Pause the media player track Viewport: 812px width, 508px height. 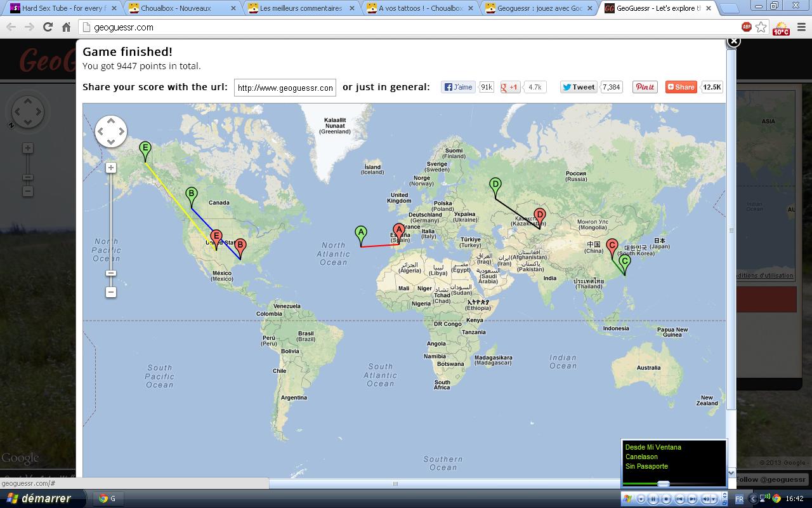click(x=653, y=499)
